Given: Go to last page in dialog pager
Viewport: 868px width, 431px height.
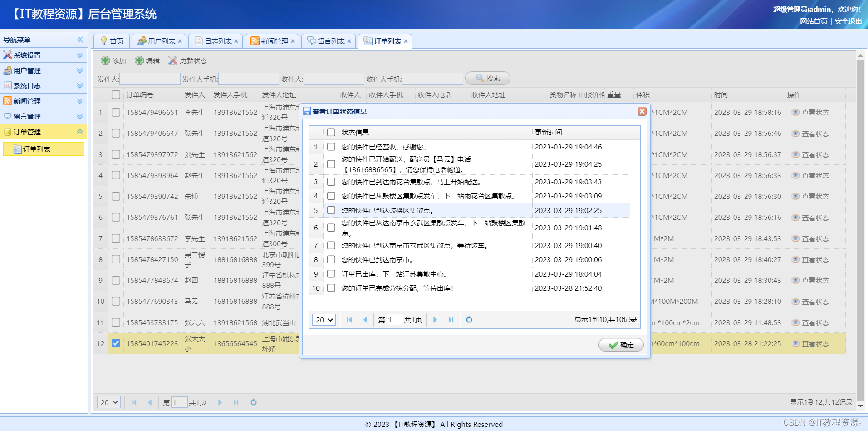Looking at the screenshot, I should (451, 320).
